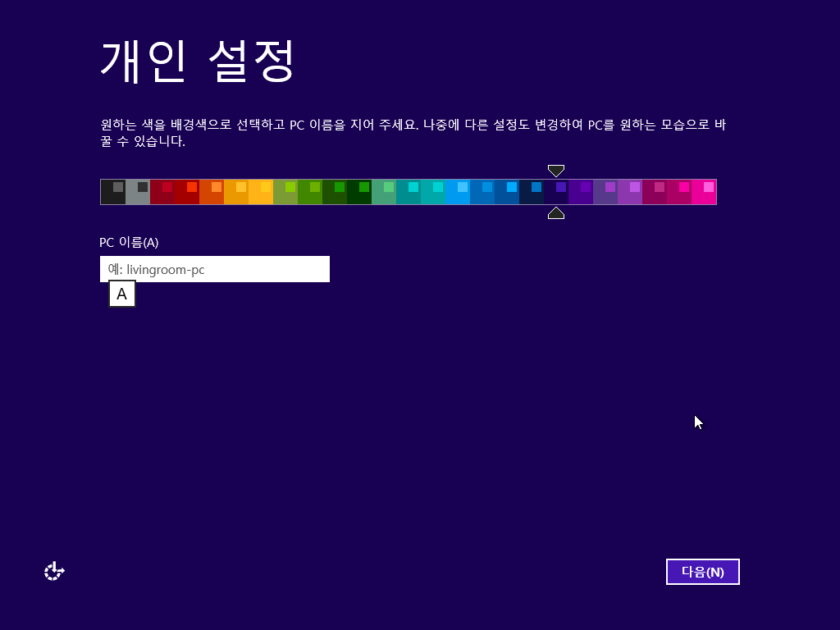Click the 다음(N) button
This screenshot has width=840, height=630.
click(702, 572)
